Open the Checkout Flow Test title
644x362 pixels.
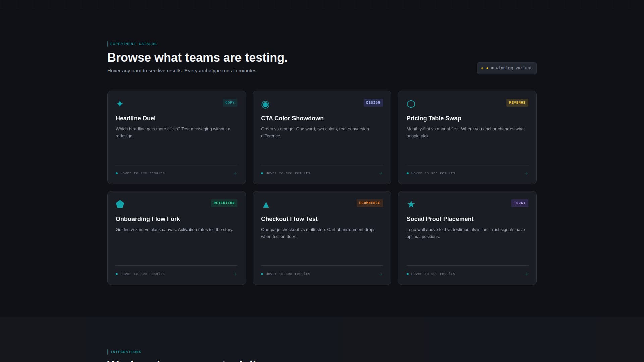pyautogui.click(x=289, y=219)
